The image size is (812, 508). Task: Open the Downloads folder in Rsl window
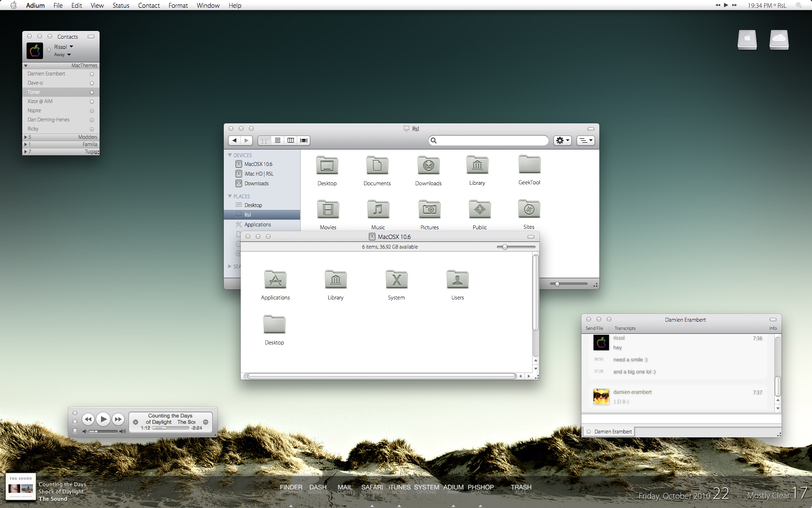(x=429, y=166)
